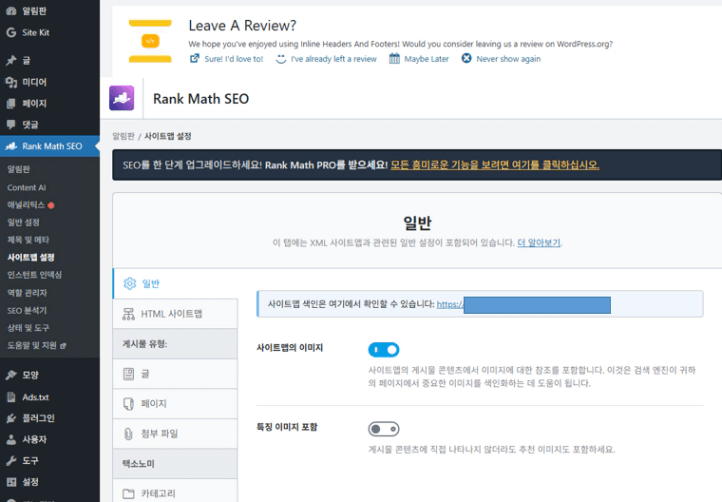The image size is (722, 502).
Task: Click the 게시물 유형: section header
Action: [175, 344]
